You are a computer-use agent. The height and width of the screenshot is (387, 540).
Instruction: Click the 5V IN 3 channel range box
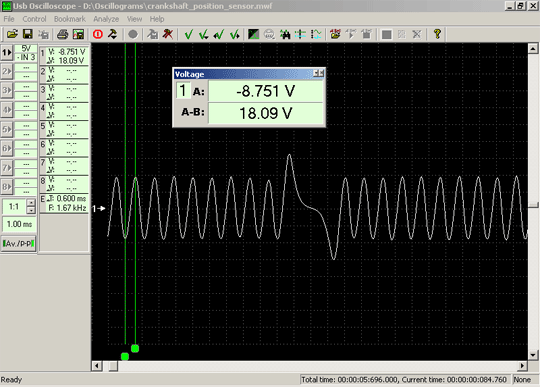tap(26, 53)
